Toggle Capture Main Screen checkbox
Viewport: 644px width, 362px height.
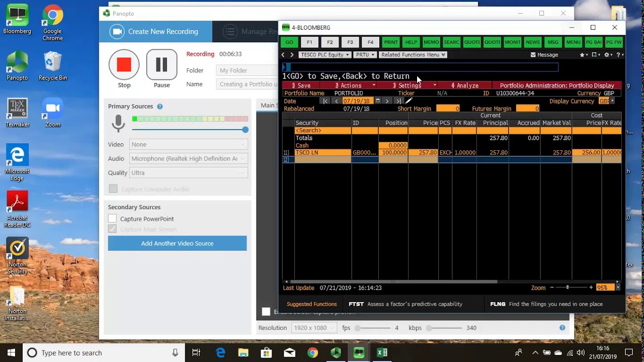point(112,229)
